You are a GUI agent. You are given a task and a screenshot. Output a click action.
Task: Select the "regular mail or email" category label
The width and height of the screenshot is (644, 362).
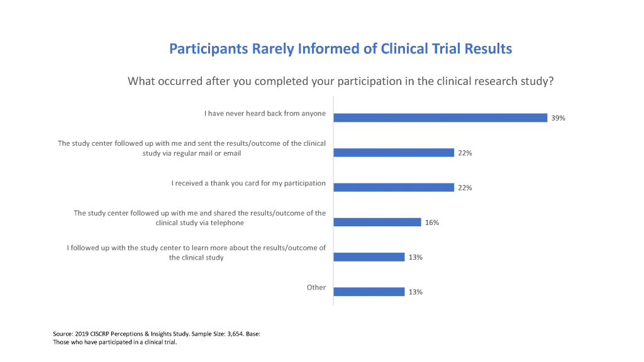tap(192, 148)
